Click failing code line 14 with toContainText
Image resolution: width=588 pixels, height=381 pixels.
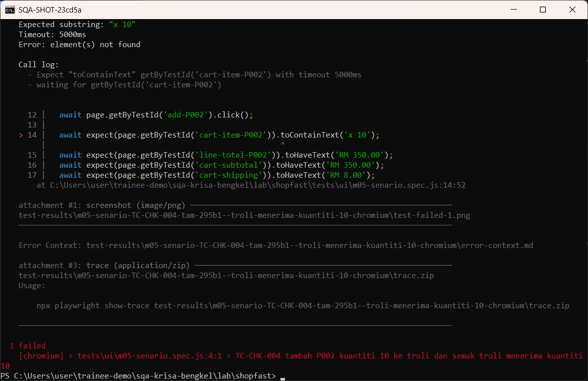pos(219,135)
